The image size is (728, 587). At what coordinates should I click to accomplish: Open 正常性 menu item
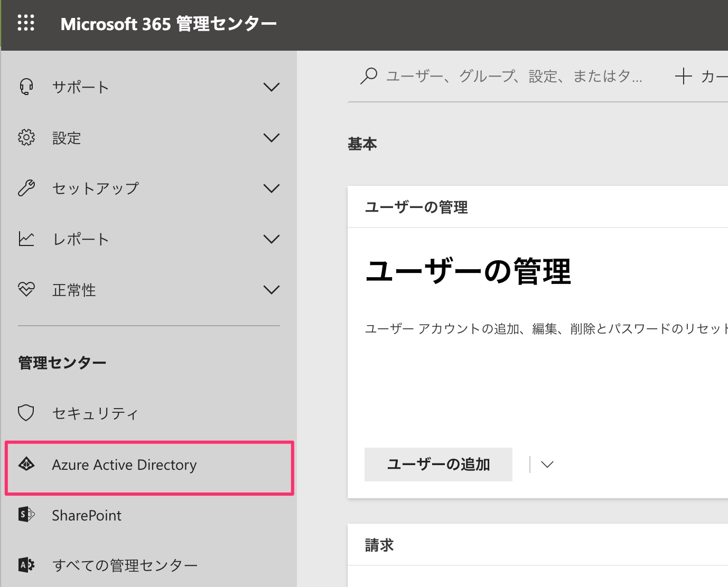point(148,290)
